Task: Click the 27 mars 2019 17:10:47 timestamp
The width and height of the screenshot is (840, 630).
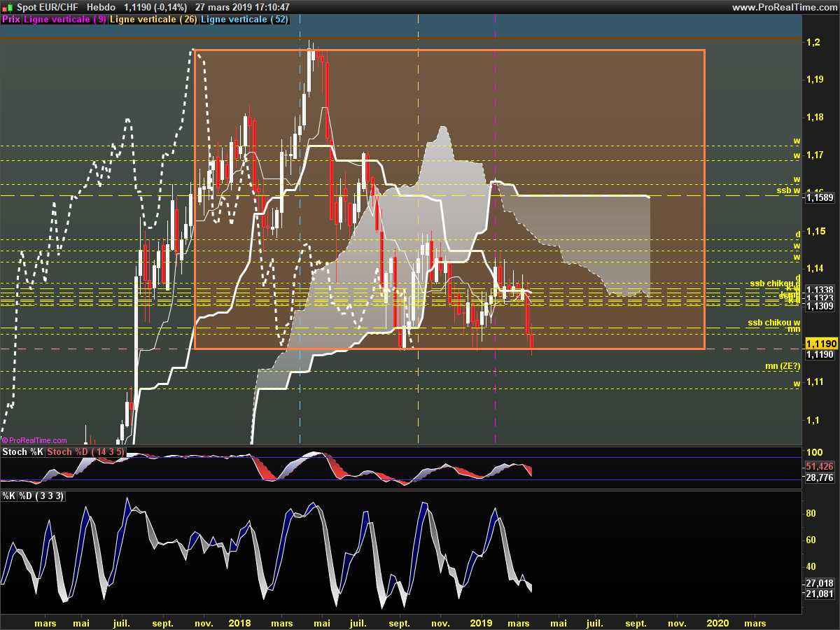Action: pos(243,7)
